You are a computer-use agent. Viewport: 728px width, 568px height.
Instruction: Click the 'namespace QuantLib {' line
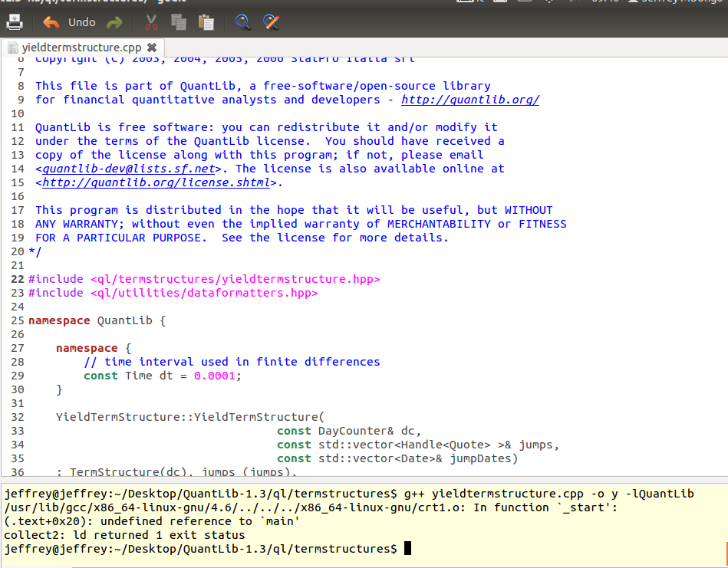(x=97, y=320)
